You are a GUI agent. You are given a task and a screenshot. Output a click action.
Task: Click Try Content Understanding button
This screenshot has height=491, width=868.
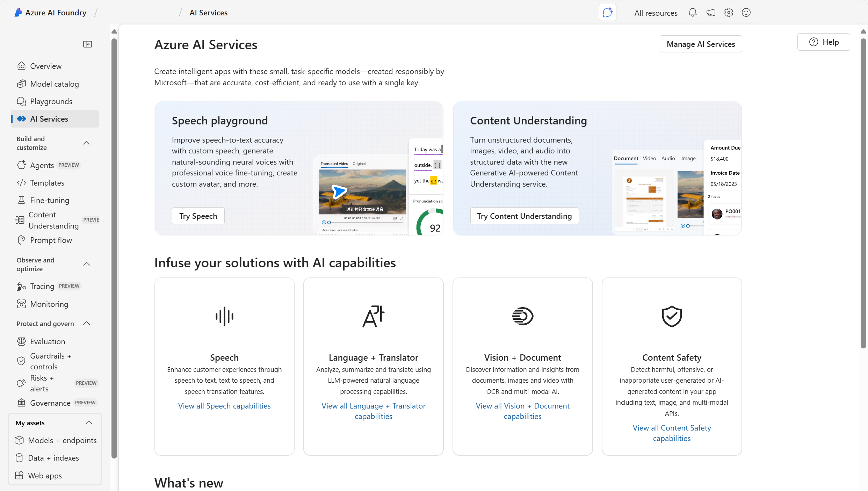(x=525, y=216)
